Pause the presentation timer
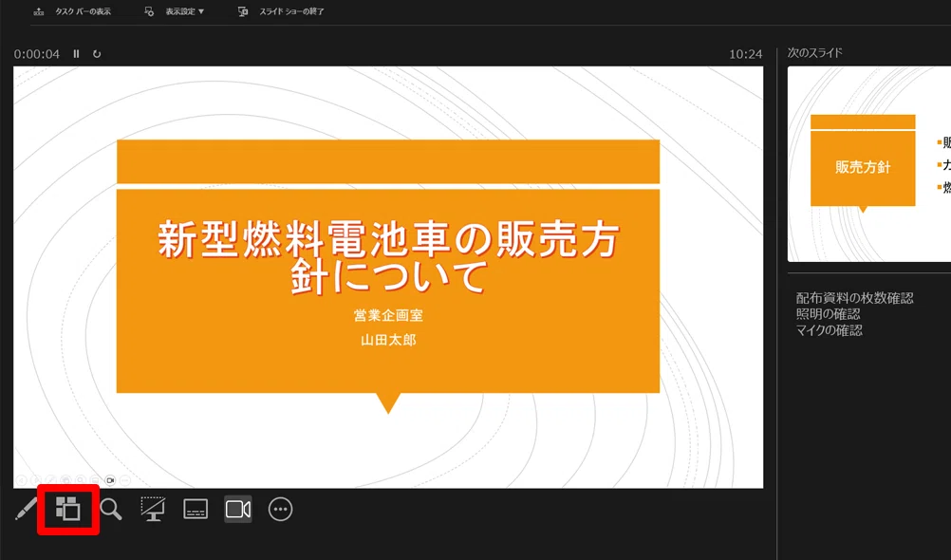Viewport: 951px width, 560px height. 77,54
